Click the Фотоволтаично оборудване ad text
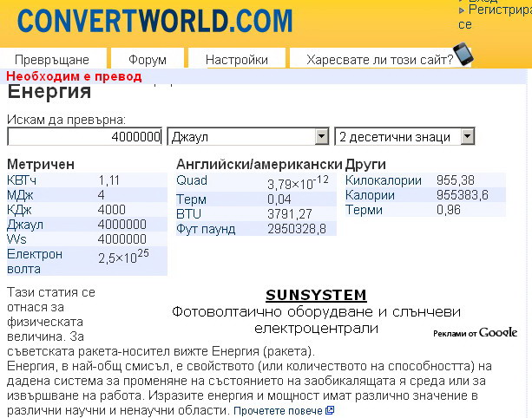 click(x=316, y=320)
